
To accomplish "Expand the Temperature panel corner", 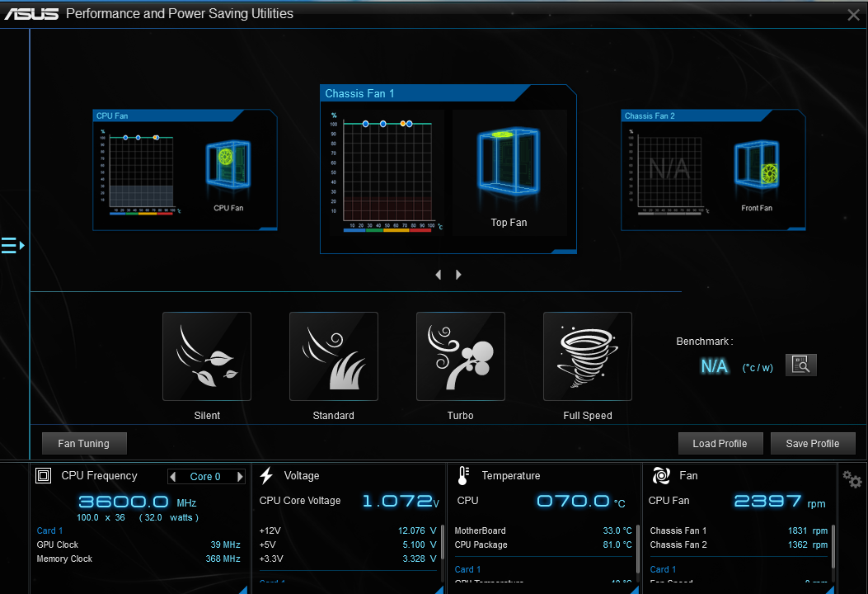I will pyautogui.click(x=635, y=590).
